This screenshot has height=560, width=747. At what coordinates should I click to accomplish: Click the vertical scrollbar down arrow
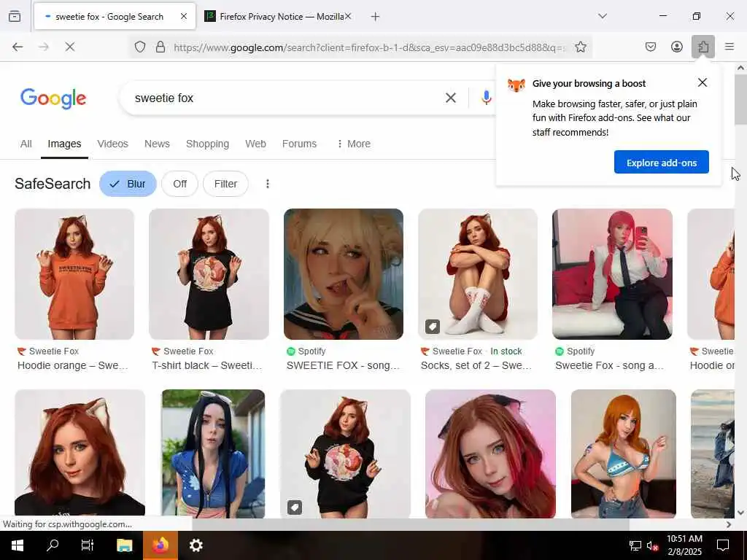(740, 513)
